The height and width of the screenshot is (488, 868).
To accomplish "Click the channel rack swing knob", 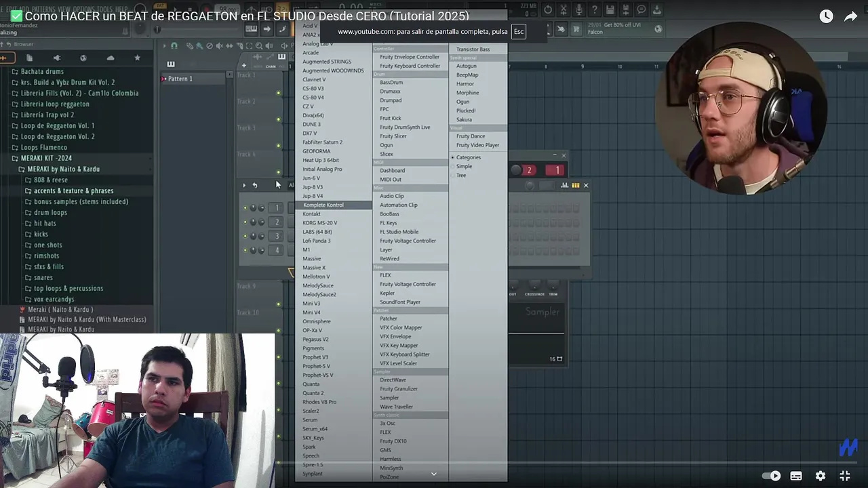I will tap(530, 186).
